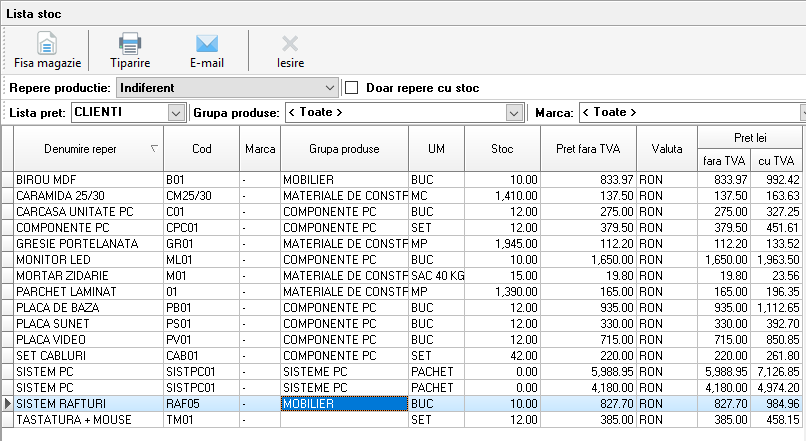The height and width of the screenshot is (441, 806).
Task: Click sort arrow in Denumire reper header
Action: coord(153,148)
